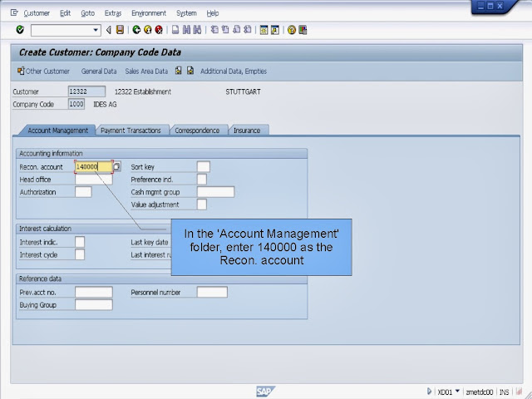Click the Sort key input field

(x=204, y=166)
